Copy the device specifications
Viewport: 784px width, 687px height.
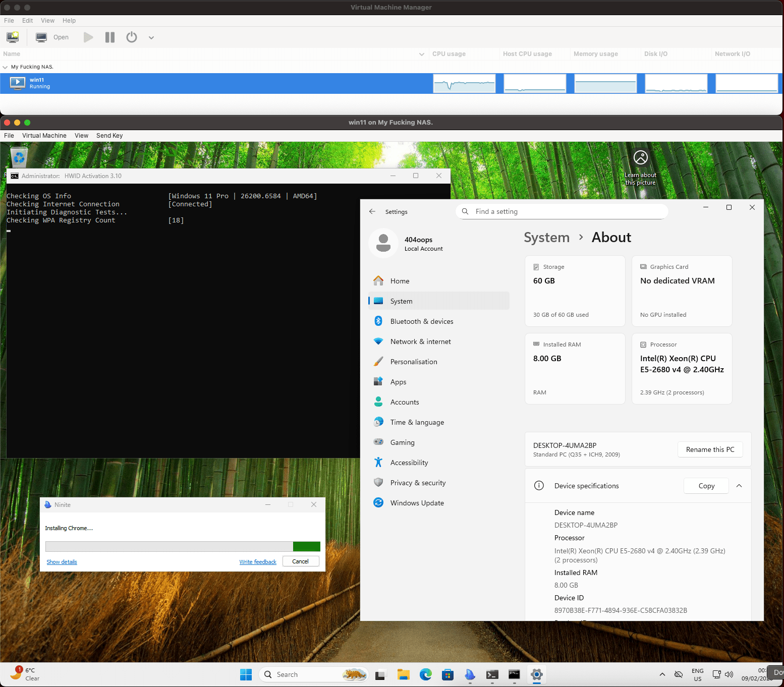[x=706, y=486]
